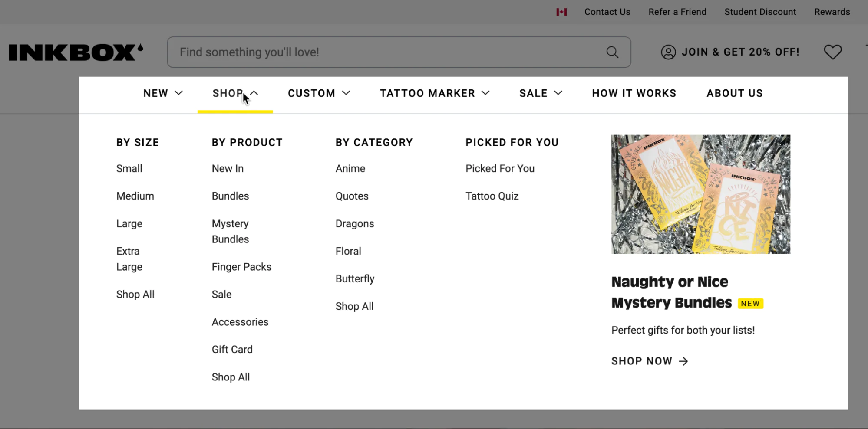Open the wishlist heart icon
Screen dimensions: 868x429
(832, 52)
